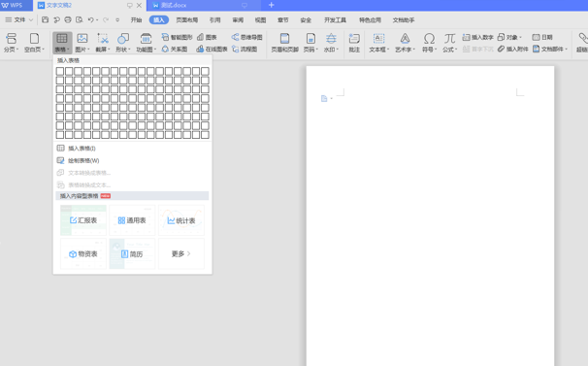The width and height of the screenshot is (588, 366).
Task: Click the Print icon in quick access toolbar
Action: 68,19
